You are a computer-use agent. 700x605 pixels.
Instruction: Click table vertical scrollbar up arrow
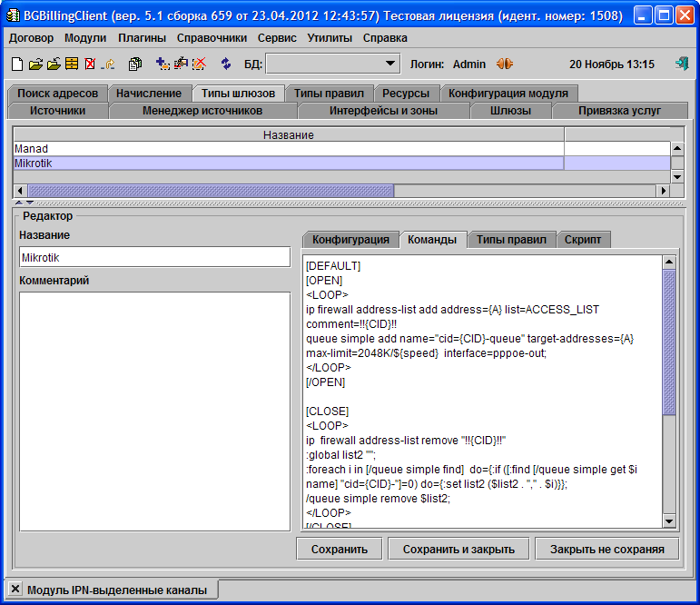677,148
